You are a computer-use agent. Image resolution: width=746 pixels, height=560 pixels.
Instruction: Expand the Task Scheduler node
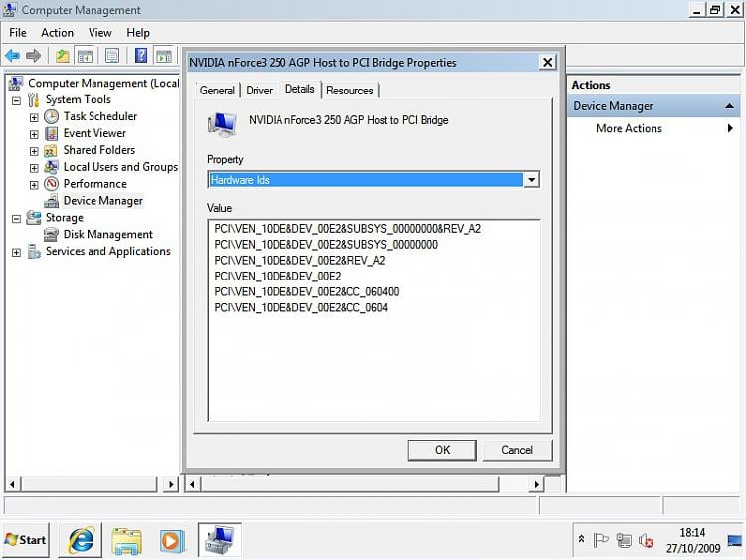pyautogui.click(x=34, y=117)
